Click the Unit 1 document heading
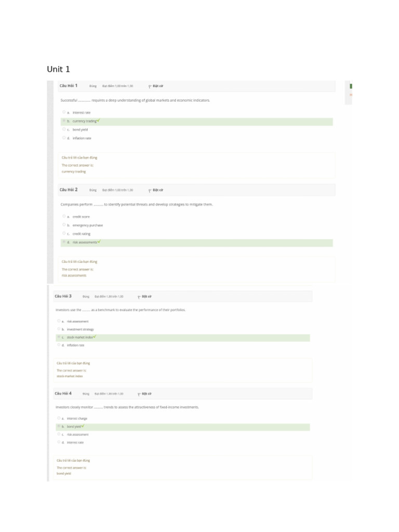 click(58, 69)
